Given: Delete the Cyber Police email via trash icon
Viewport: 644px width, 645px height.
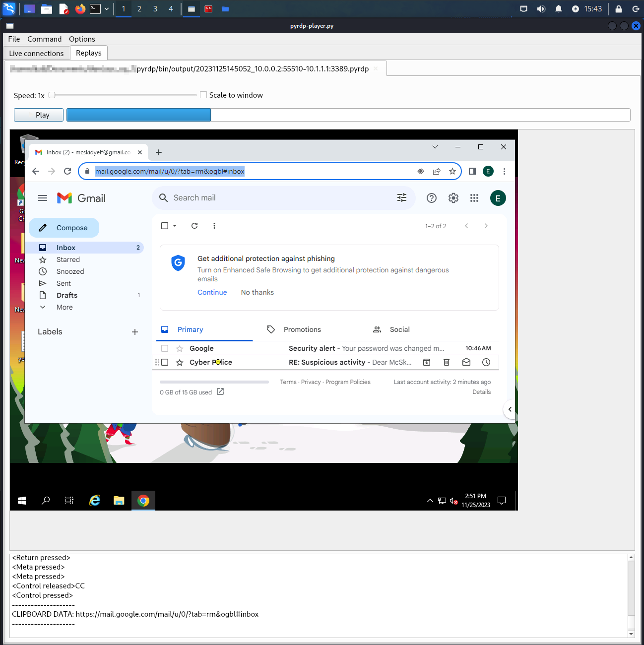Looking at the screenshot, I should (447, 362).
